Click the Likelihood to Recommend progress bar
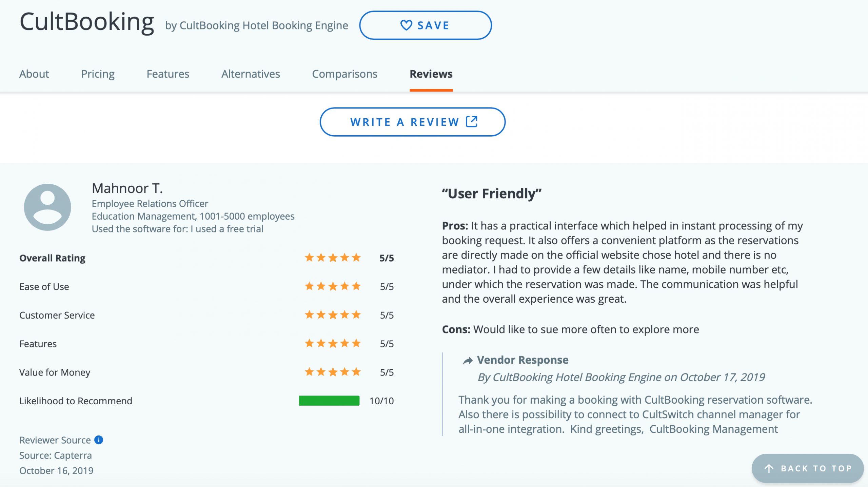 point(329,401)
